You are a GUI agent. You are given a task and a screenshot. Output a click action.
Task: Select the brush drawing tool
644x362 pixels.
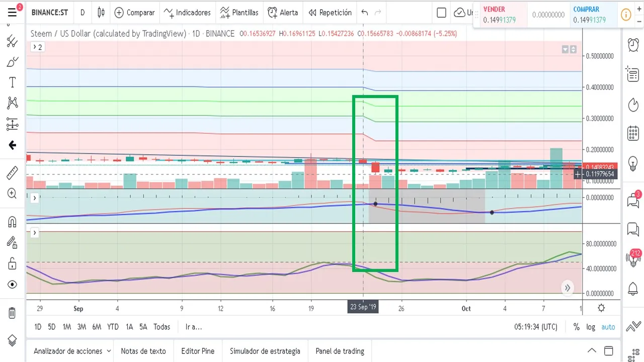point(12,62)
